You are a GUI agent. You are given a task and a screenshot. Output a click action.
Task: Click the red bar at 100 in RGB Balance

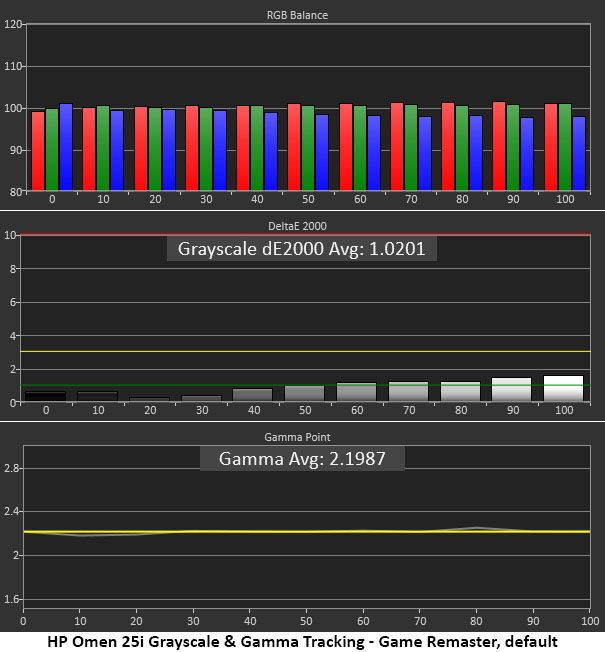551,147
